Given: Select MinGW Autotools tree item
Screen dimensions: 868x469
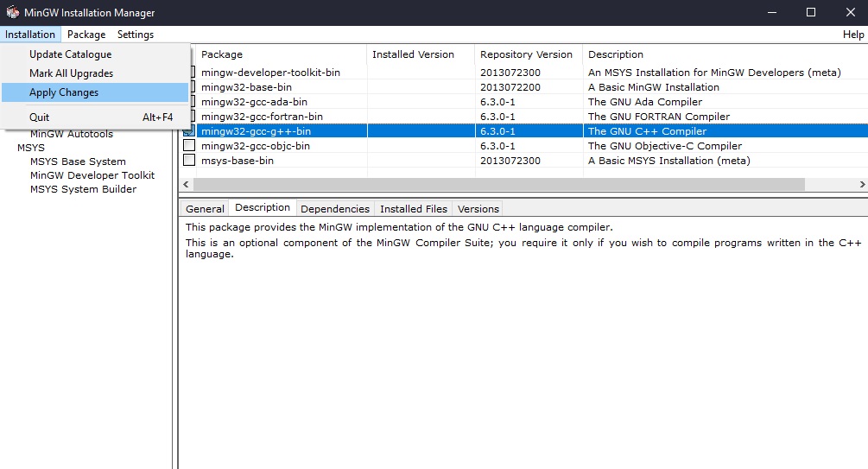Looking at the screenshot, I should pyautogui.click(x=72, y=134).
